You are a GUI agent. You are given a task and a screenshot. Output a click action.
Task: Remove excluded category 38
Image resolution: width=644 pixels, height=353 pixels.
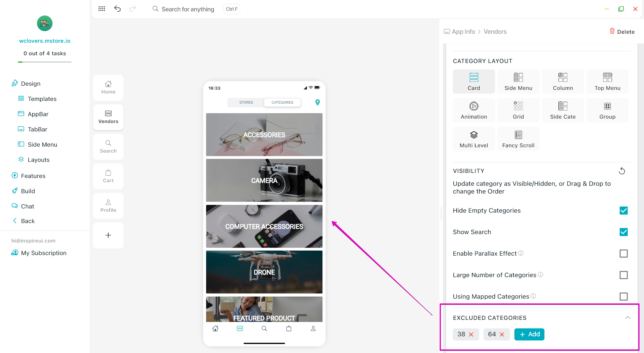(x=471, y=334)
